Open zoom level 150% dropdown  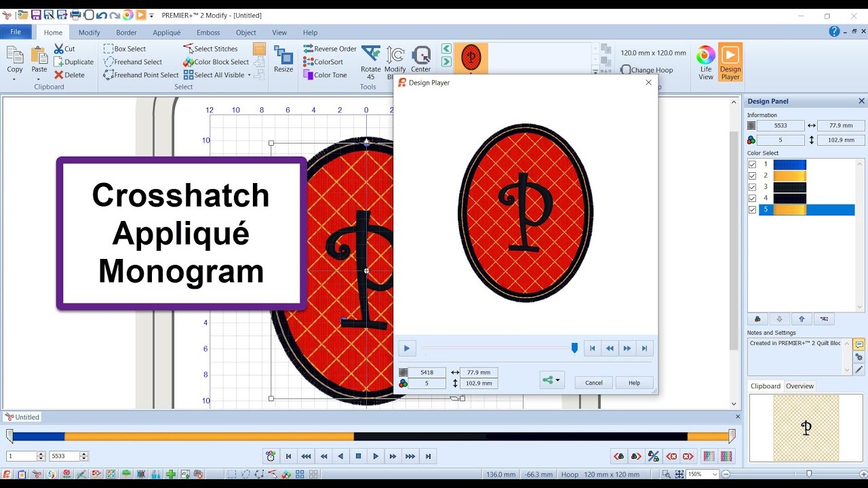[x=715, y=474]
